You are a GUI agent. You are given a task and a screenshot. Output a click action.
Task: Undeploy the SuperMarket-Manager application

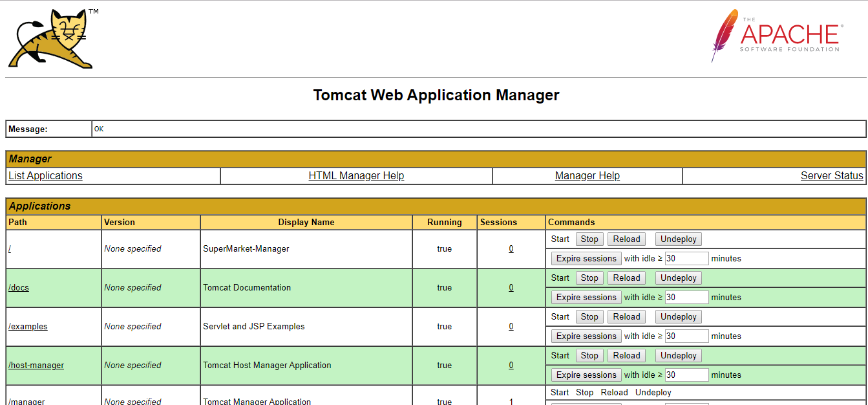coord(679,239)
